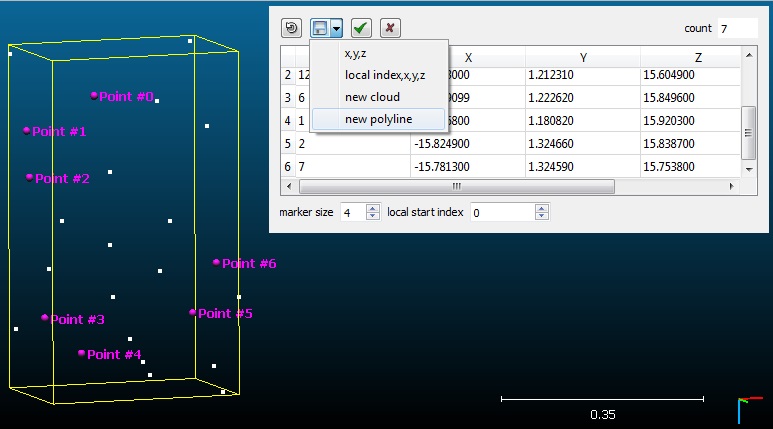Click the marker size value field

point(353,213)
